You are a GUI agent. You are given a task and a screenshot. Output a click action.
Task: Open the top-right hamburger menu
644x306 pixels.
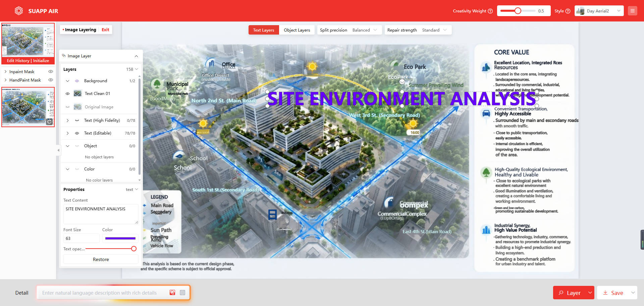point(633,11)
